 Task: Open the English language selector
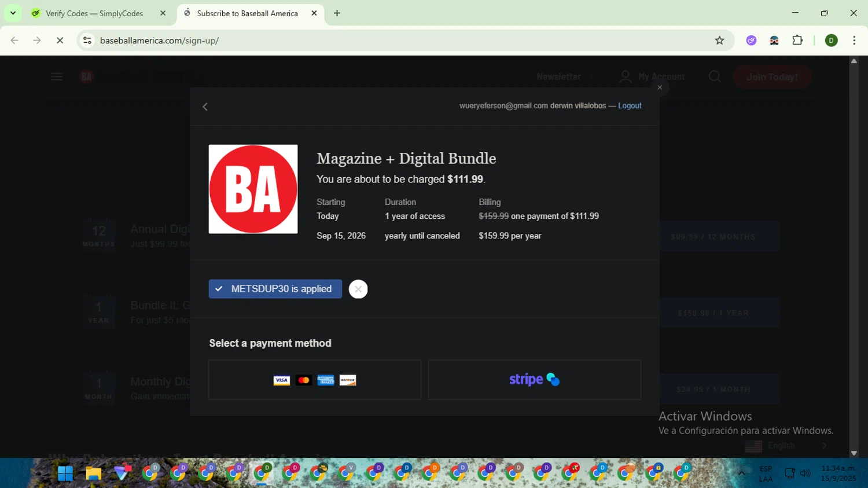[x=786, y=446]
